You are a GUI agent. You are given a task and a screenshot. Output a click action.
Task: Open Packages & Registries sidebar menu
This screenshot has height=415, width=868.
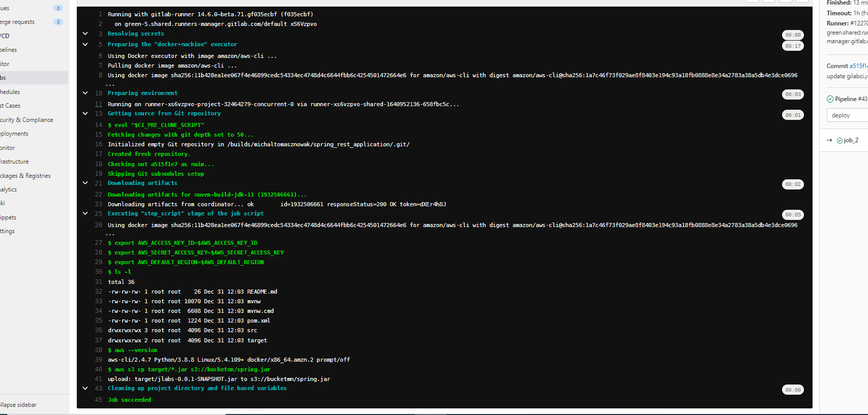point(25,176)
